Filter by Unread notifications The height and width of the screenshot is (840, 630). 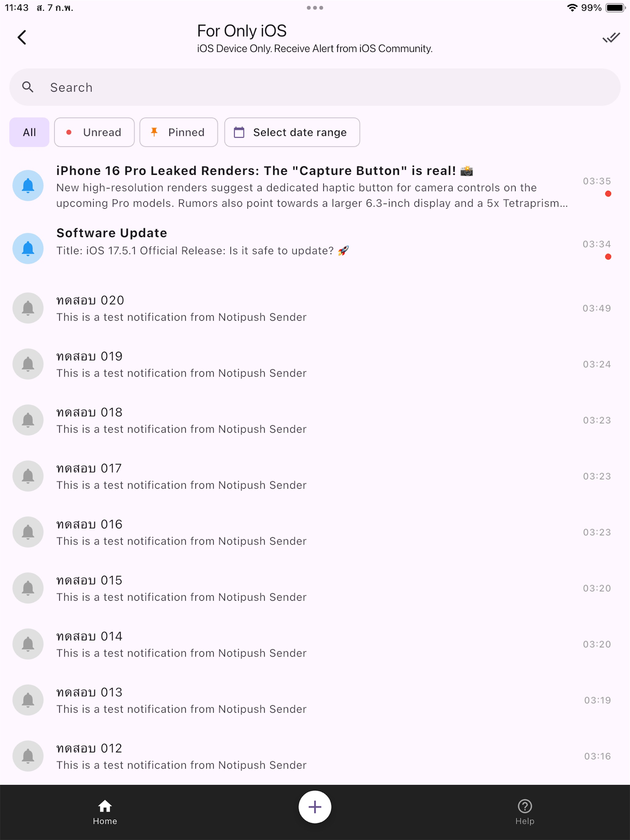(94, 132)
